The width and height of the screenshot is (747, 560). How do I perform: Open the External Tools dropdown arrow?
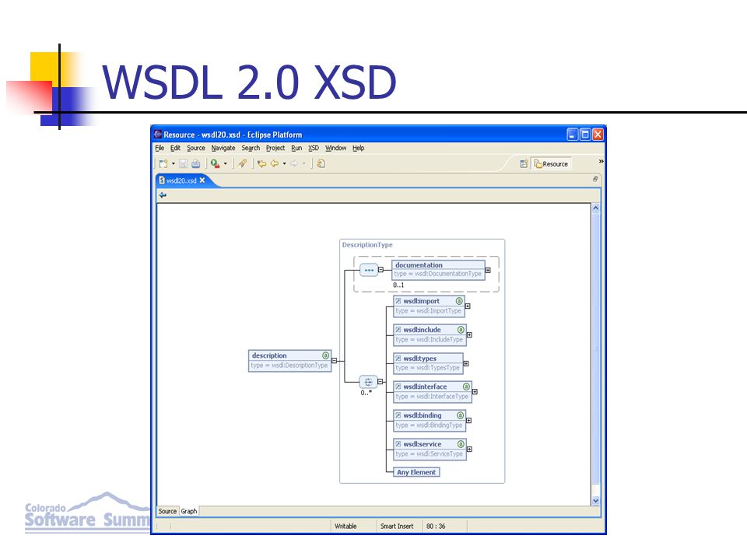click(226, 164)
